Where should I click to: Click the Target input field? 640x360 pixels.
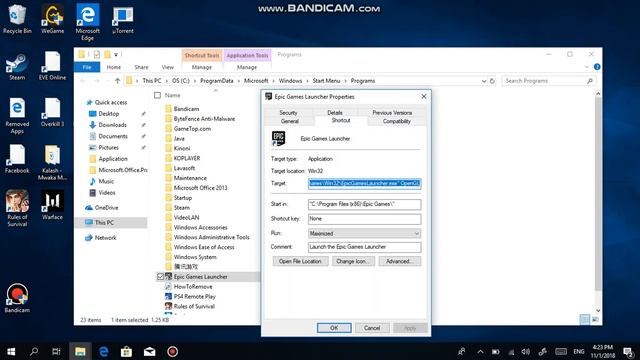coord(364,184)
